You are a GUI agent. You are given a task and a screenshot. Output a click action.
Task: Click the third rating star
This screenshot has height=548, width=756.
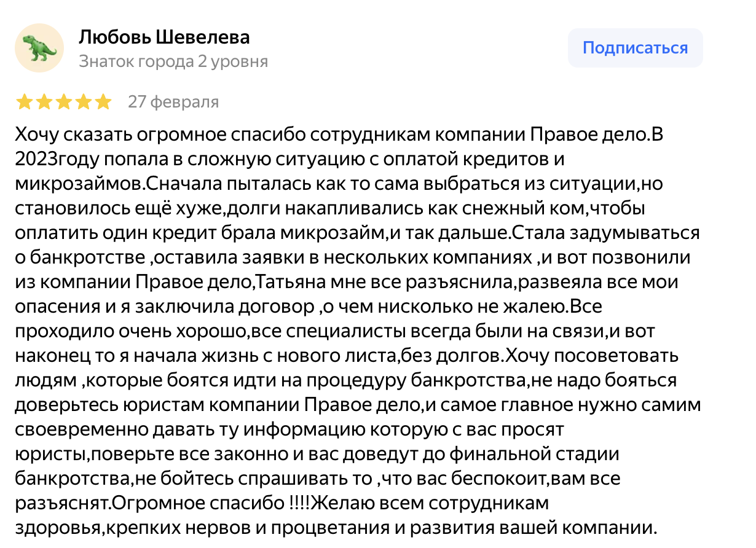[x=64, y=102]
